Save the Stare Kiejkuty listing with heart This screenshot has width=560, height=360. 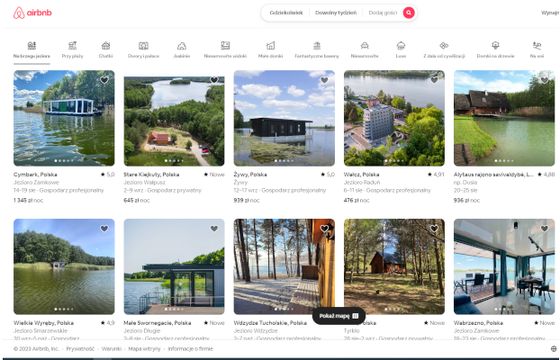tap(214, 80)
